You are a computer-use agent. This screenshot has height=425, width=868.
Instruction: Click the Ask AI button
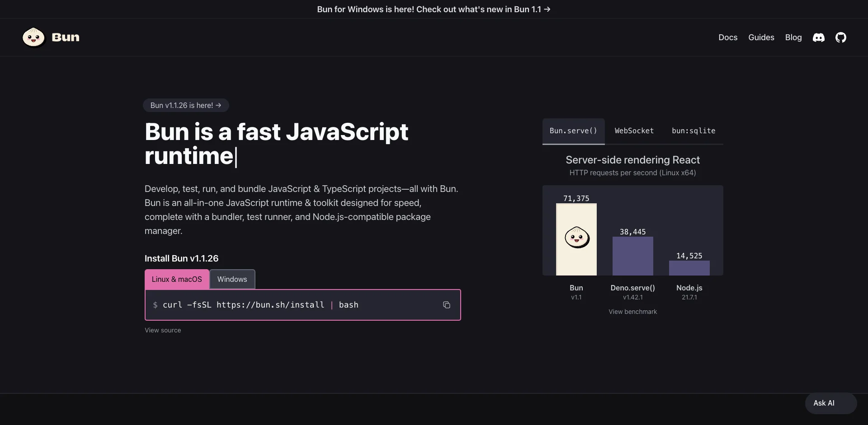click(x=831, y=403)
